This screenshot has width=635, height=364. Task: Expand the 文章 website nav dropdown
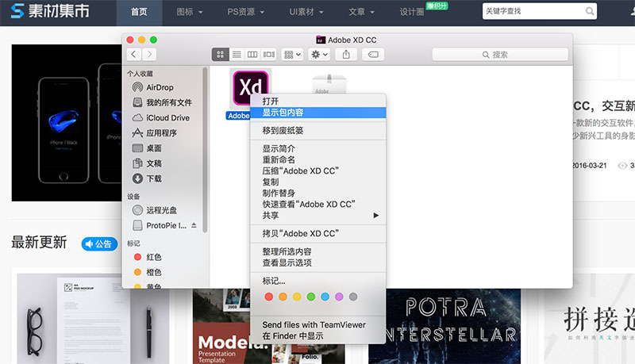(x=362, y=12)
